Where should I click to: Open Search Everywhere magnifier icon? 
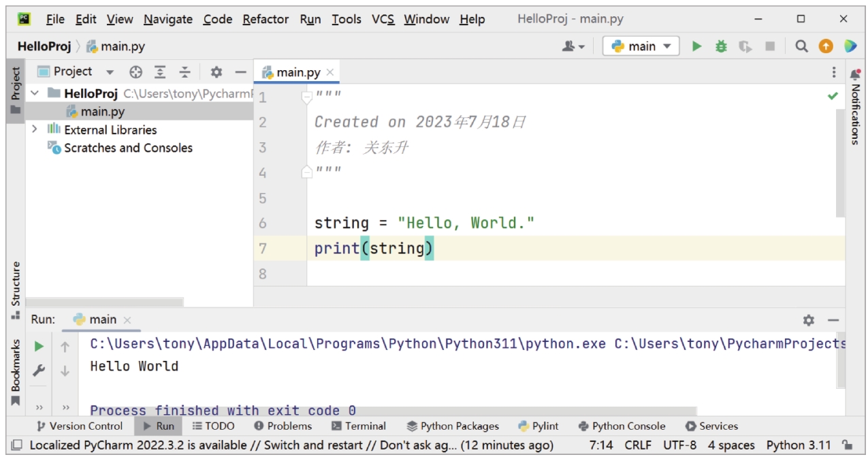(x=801, y=46)
